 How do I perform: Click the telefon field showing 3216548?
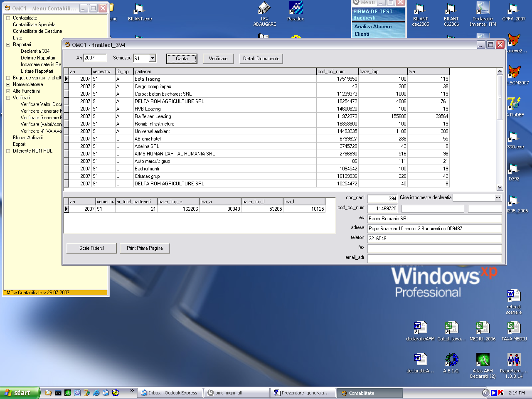[x=434, y=239]
